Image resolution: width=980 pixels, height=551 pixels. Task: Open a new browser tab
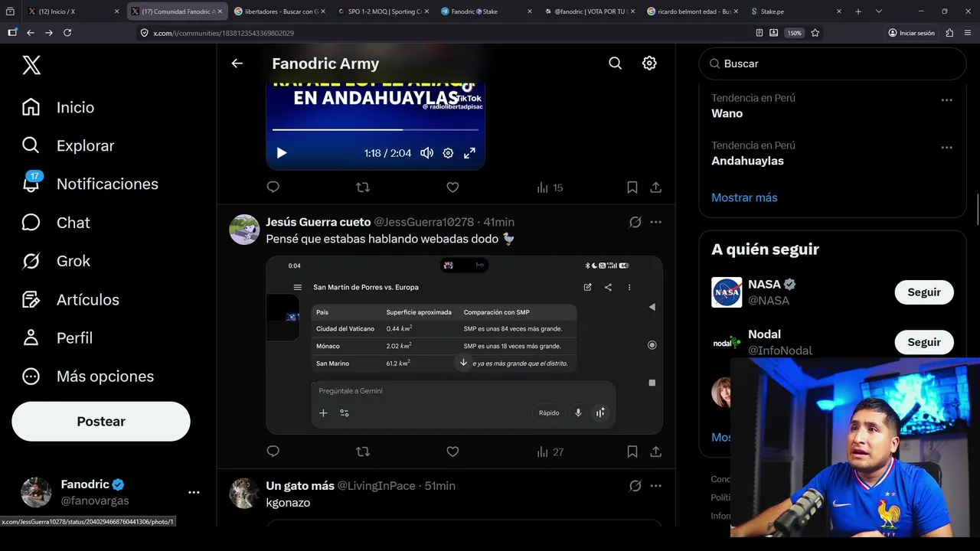point(858,11)
